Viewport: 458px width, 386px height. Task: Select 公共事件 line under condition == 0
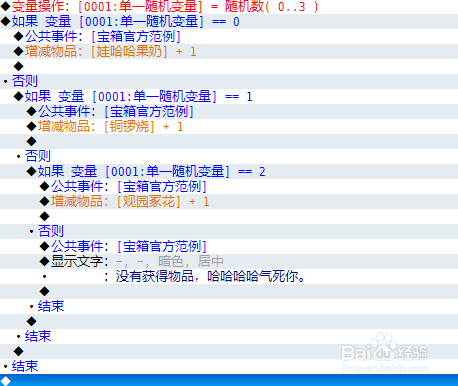229,37
